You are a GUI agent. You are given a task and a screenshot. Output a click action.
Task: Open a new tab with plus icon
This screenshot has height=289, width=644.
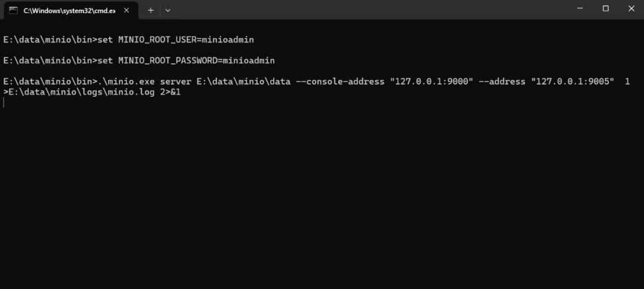(x=151, y=10)
